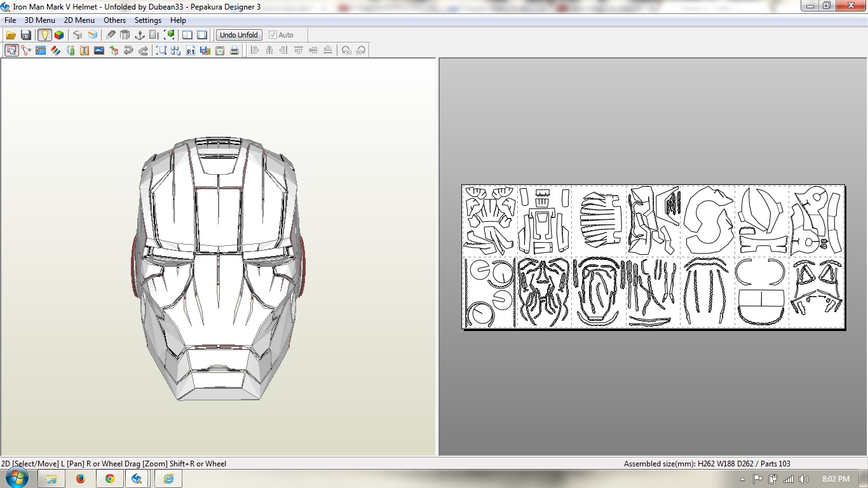
Task: Open the Windows Start button
Action: [x=17, y=478]
